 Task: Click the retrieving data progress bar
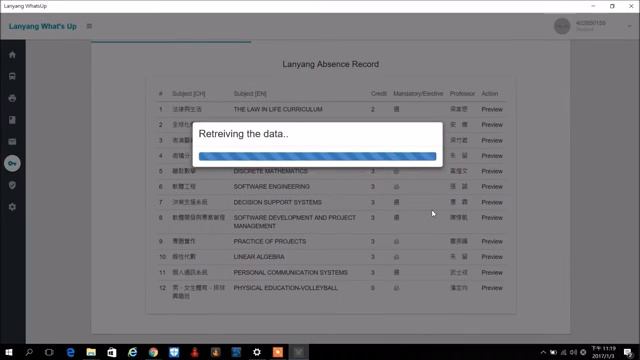point(318,156)
